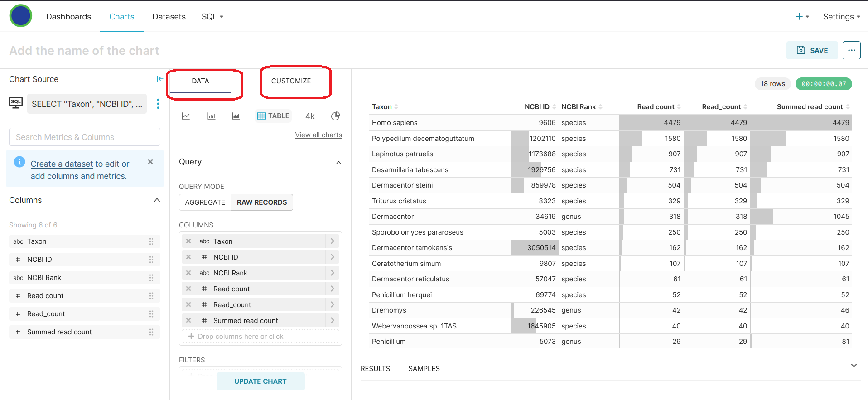This screenshot has height=400, width=868.
Task: Click drag handle of Summed read count
Action: 151,332
